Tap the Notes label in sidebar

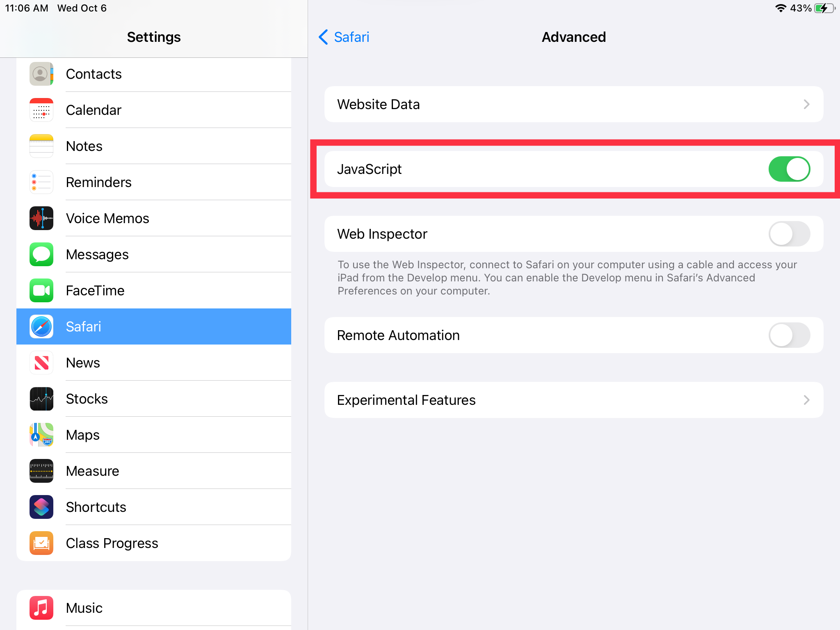click(x=84, y=146)
